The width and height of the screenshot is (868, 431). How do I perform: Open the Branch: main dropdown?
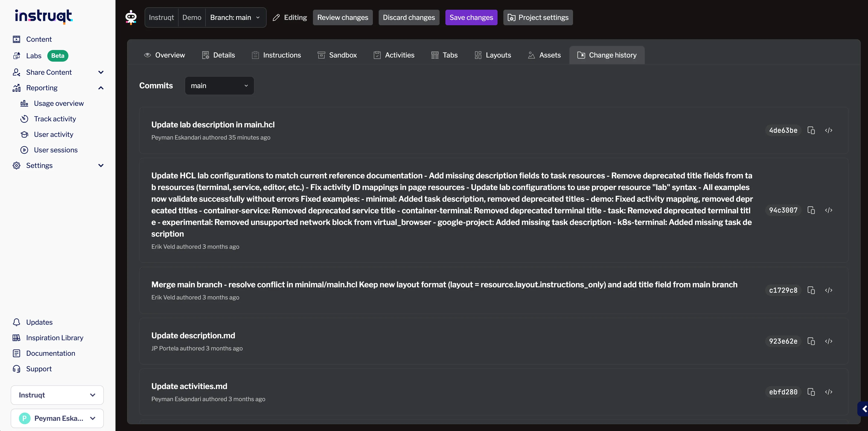(x=235, y=17)
